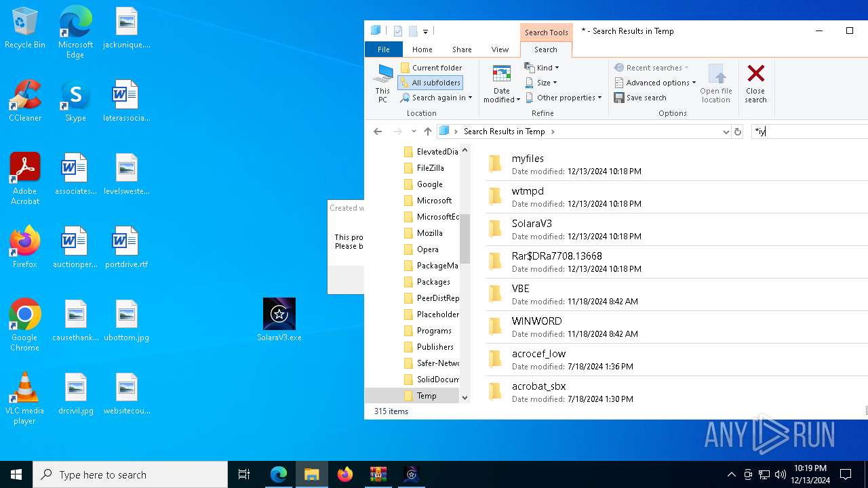Click the Up one level arrow

click(x=427, y=131)
